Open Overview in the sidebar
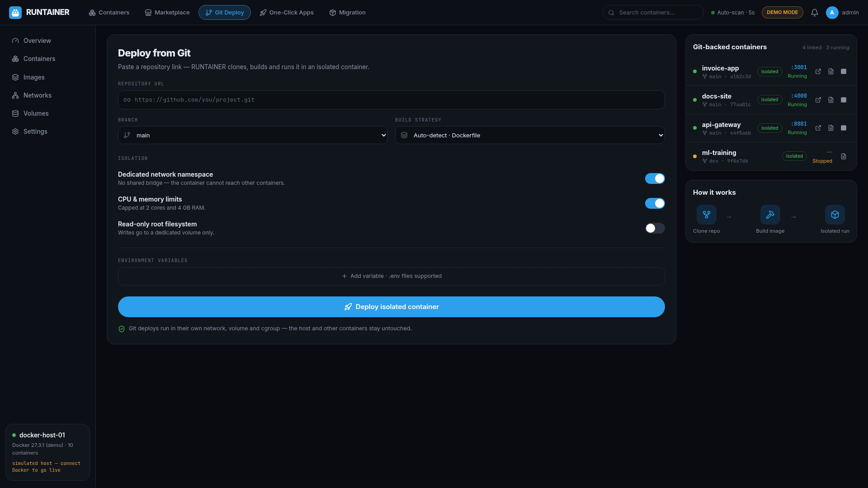 (48, 41)
